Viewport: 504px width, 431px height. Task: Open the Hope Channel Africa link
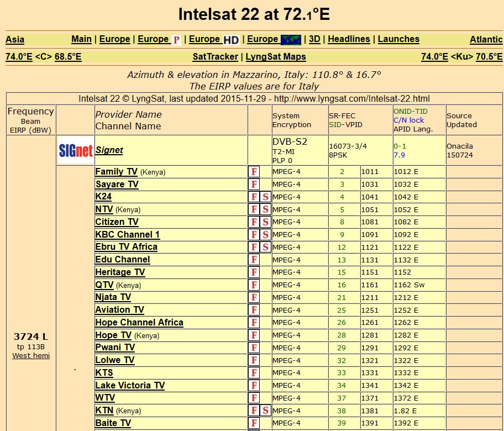(x=139, y=322)
